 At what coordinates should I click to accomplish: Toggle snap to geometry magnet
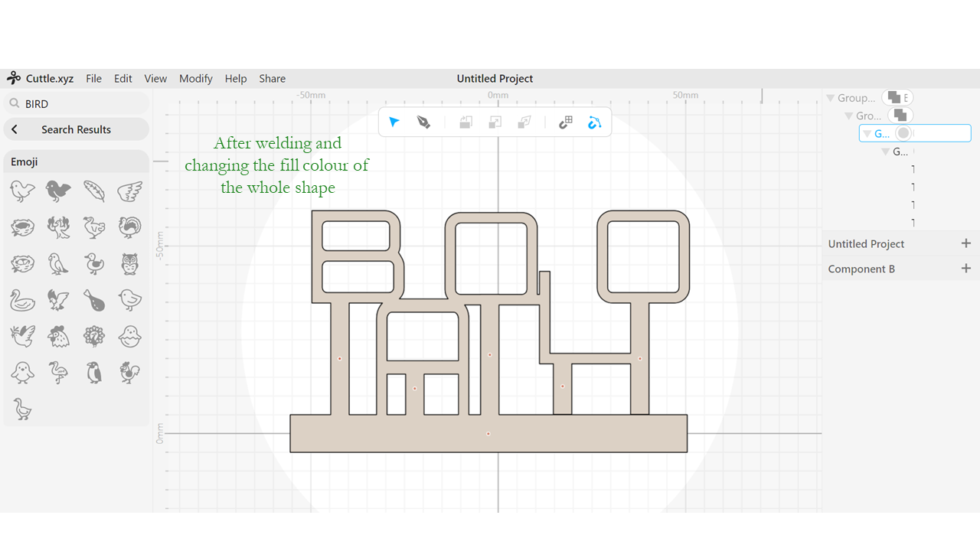(x=595, y=122)
